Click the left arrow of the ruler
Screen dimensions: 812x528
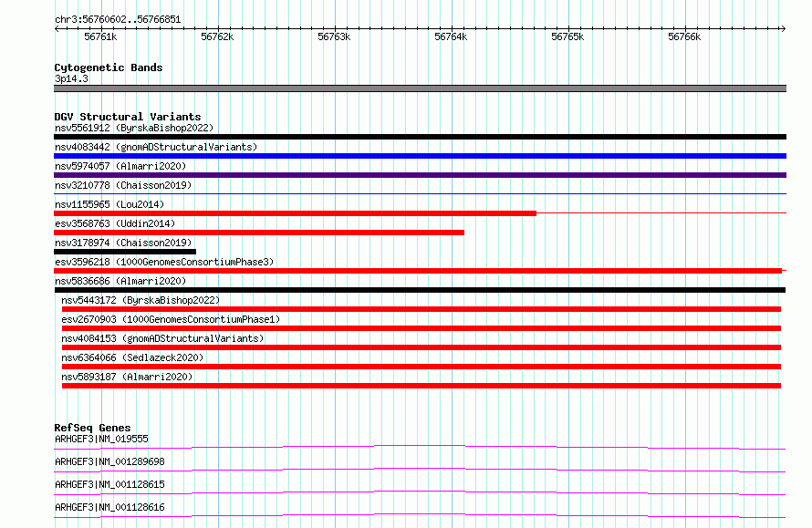point(57,28)
